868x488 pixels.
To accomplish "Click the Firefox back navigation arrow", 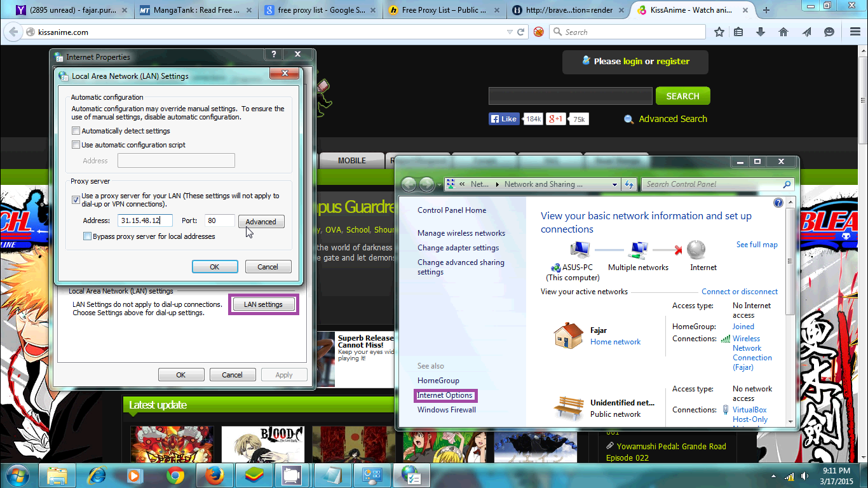I will (13, 32).
